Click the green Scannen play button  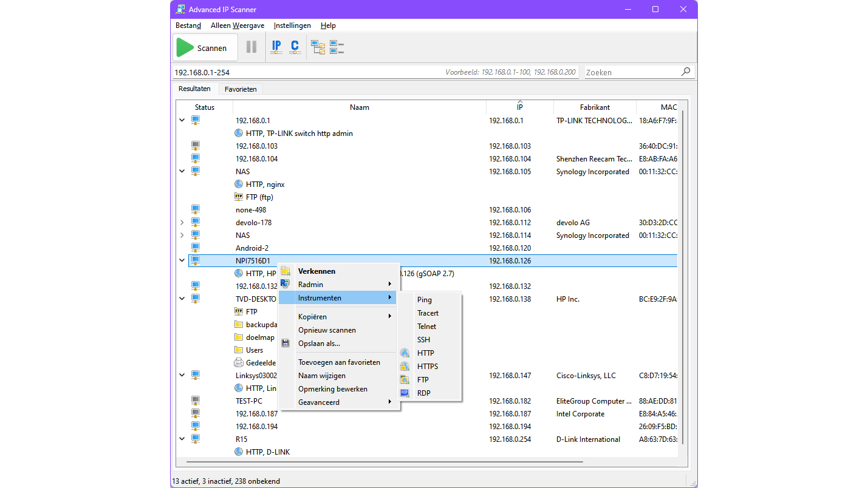click(x=205, y=48)
